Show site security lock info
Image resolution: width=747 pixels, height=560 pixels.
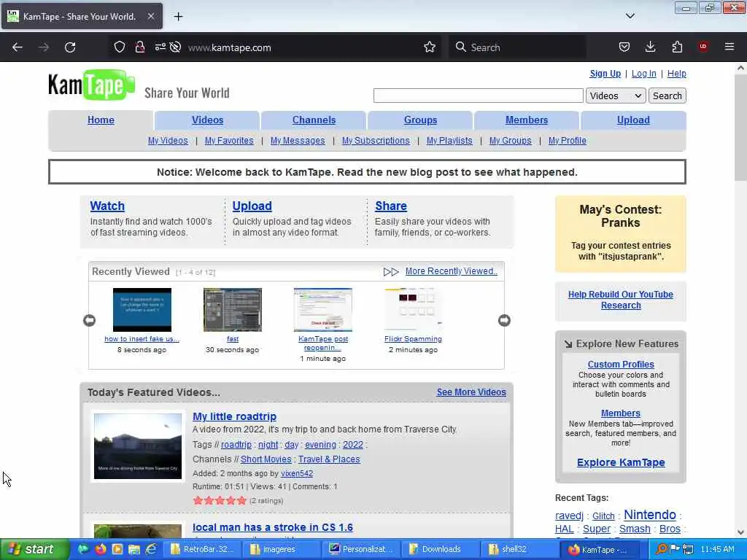coord(139,47)
